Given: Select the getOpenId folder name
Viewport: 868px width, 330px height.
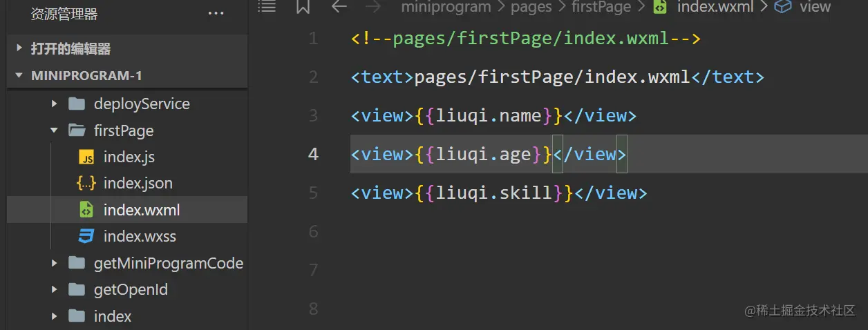Looking at the screenshot, I should click(x=131, y=289).
